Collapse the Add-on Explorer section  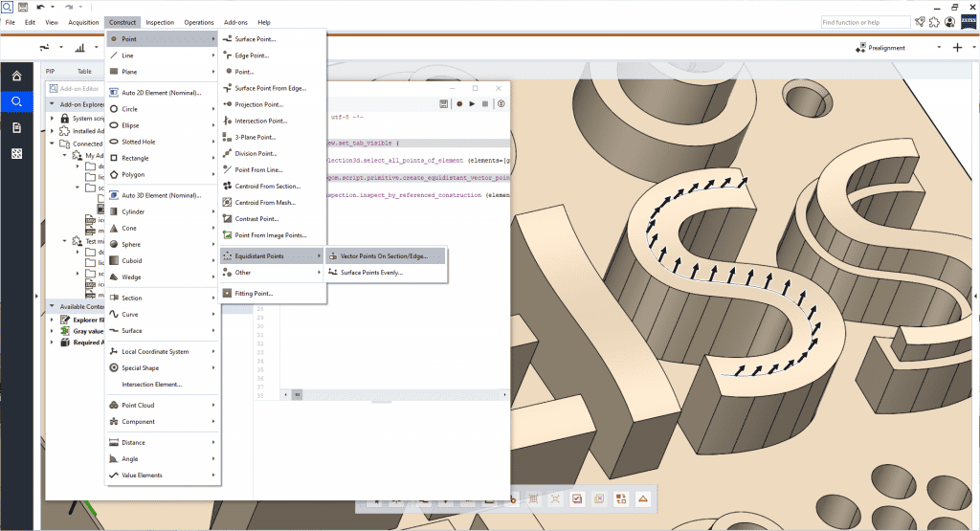52,104
